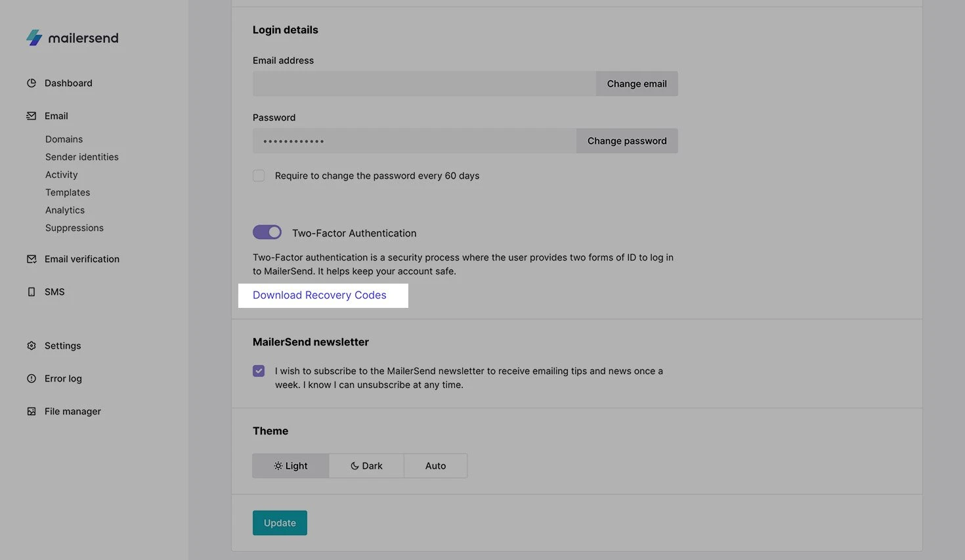The height and width of the screenshot is (560, 965).
Task: Open Settings via the gear icon
Action: pos(32,346)
